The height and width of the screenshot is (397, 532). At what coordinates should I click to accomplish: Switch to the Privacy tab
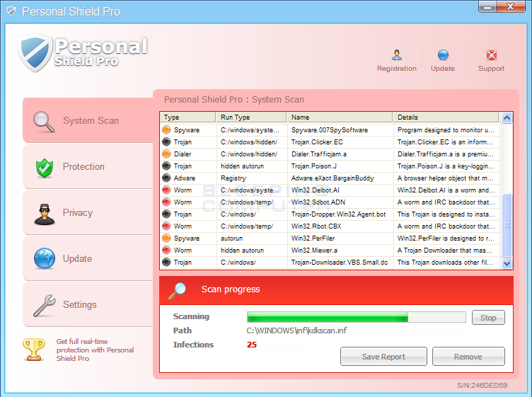78,213
